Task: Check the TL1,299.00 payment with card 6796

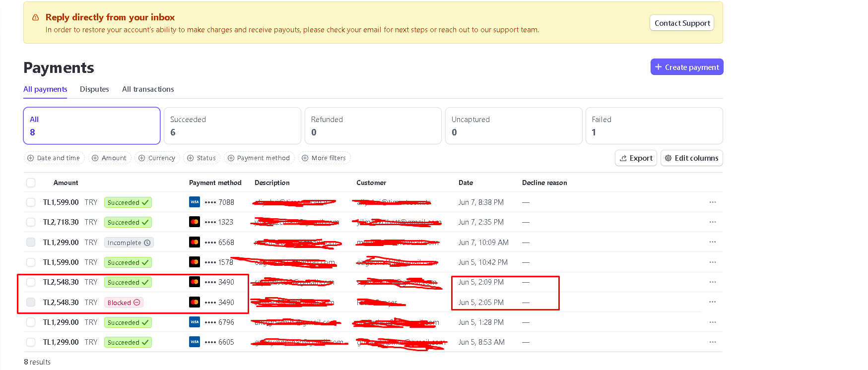Action: click(31, 322)
